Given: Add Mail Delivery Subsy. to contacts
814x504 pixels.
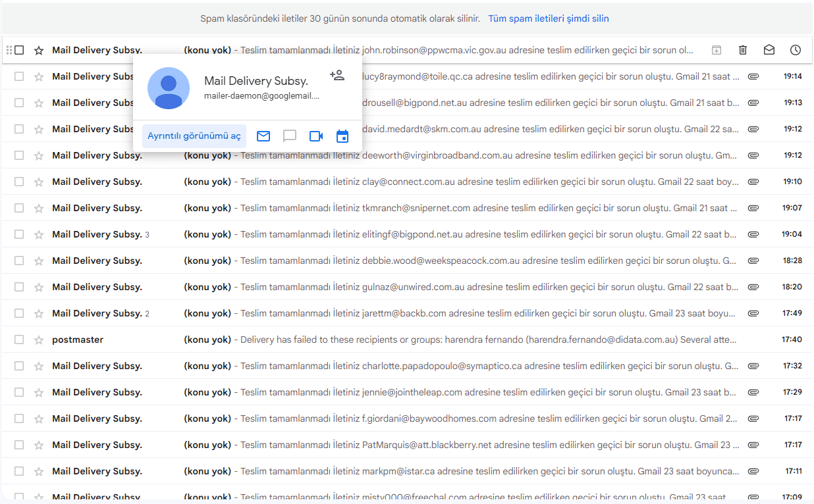Looking at the screenshot, I should pos(337,75).
